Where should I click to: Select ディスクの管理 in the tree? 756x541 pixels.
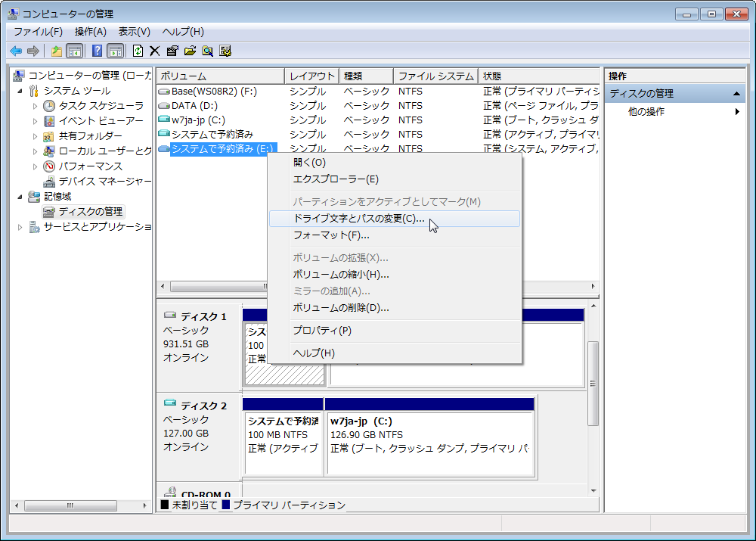91,212
